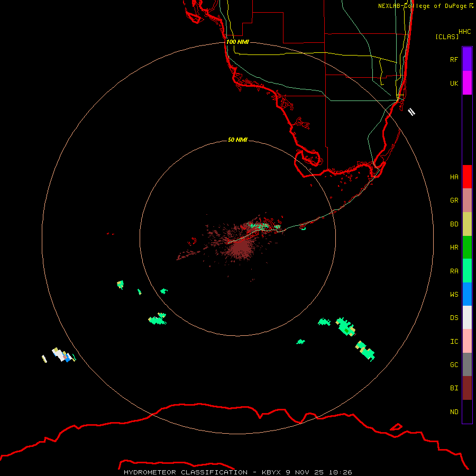Image resolution: width=476 pixels, height=476 pixels.
Task: Click the HR dark green legend swatch
Action: [x=467, y=248]
